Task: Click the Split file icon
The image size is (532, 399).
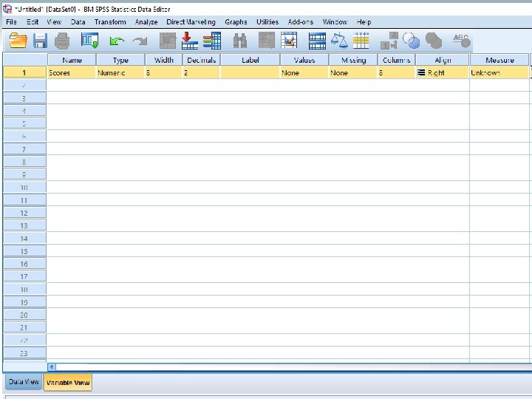Action: pyautogui.click(x=317, y=41)
